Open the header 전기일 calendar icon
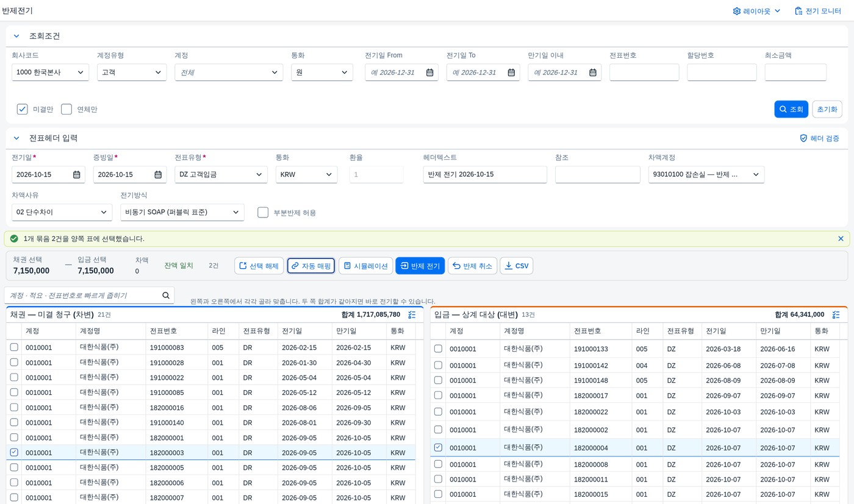Screen dimensions: 854x504 (77, 175)
